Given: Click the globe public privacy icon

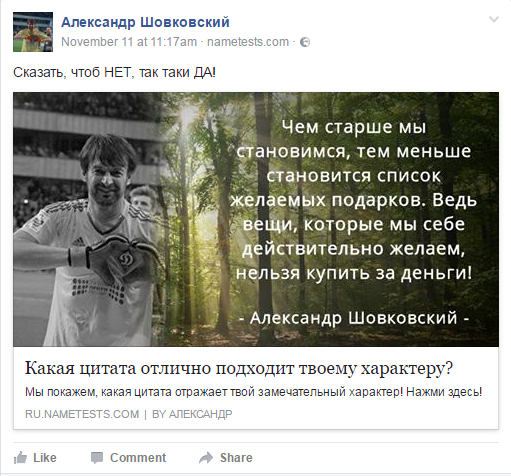Looking at the screenshot, I should click(x=305, y=42).
